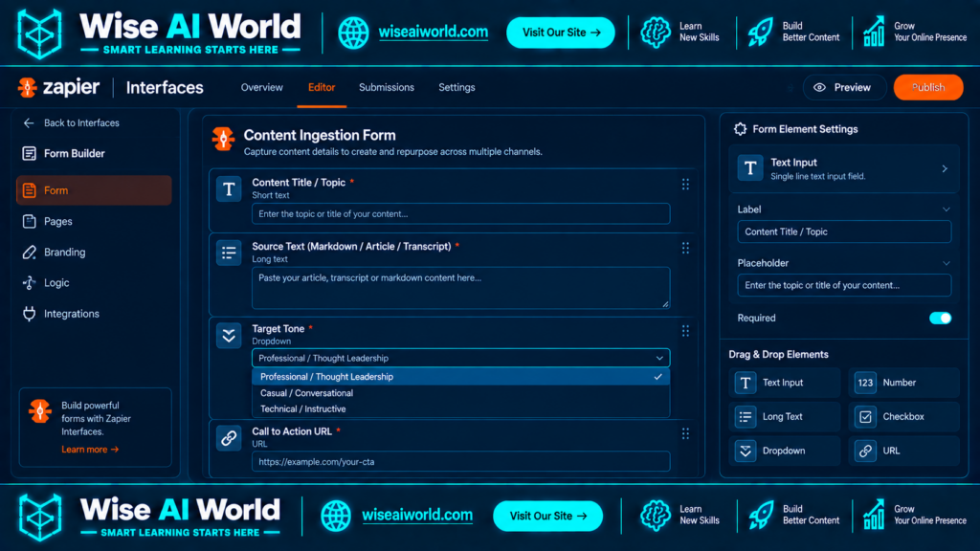The width and height of the screenshot is (980, 551).
Task: Grab the drag handle of Call to Action URL
Action: click(x=685, y=433)
